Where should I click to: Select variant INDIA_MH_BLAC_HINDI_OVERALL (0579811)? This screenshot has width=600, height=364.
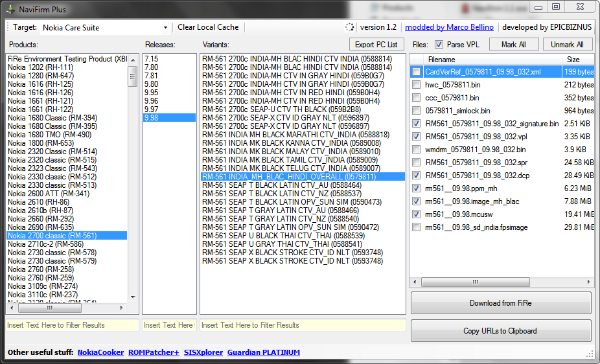pyautogui.click(x=303, y=177)
